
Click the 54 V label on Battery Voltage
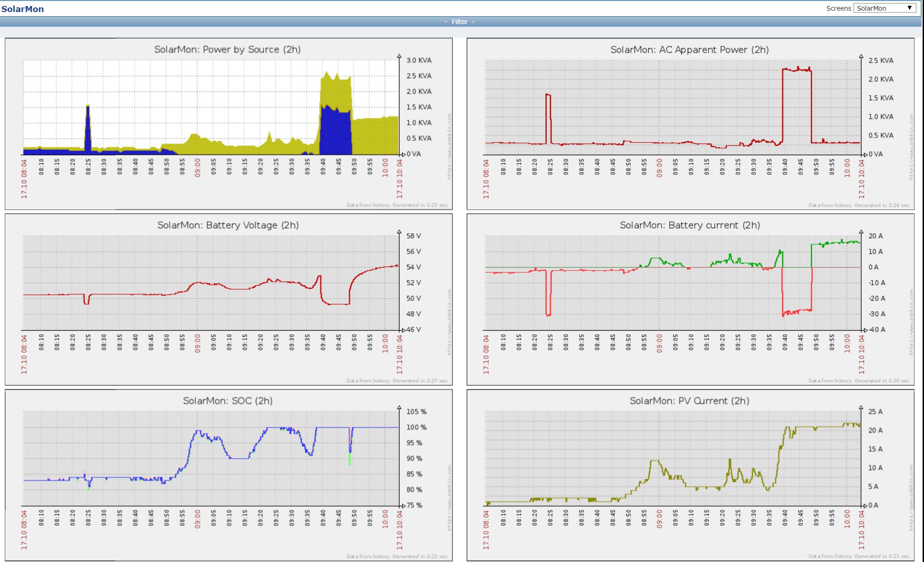(x=413, y=267)
